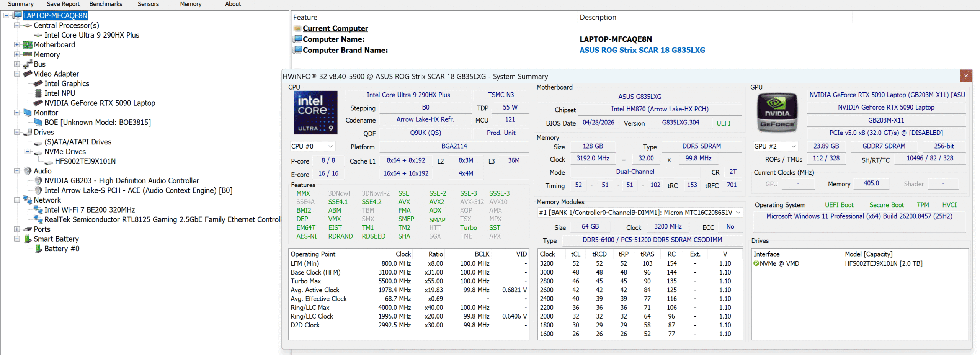Click the NVIDIA GB203 audio controller icon
The image size is (980, 355).
tap(38, 181)
